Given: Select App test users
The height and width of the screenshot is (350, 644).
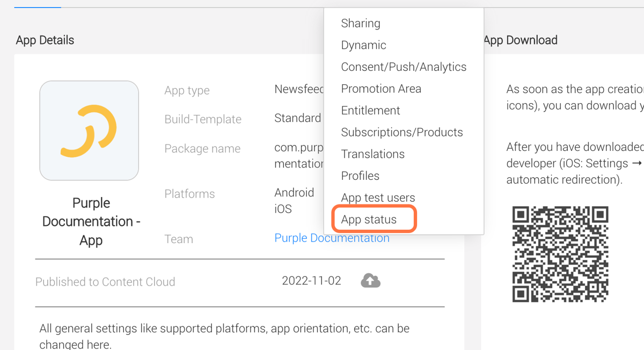Looking at the screenshot, I should click(x=378, y=198).
